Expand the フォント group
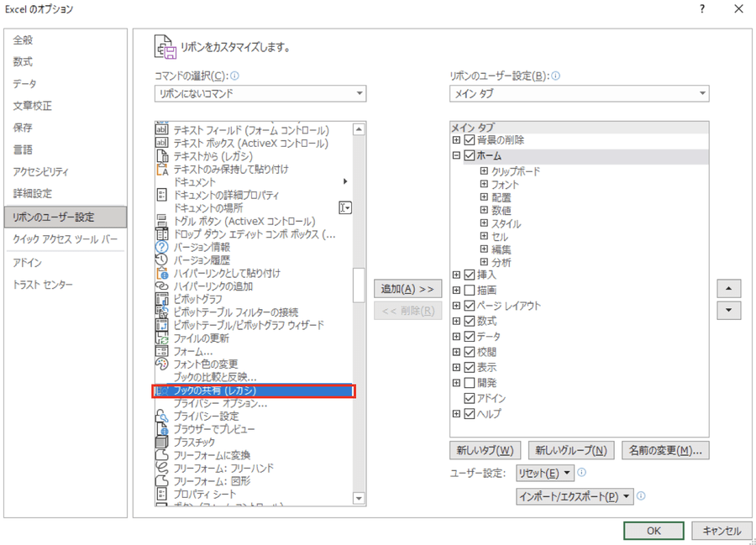The width and height of the screenshot is (756, 545). click(484, 184)
